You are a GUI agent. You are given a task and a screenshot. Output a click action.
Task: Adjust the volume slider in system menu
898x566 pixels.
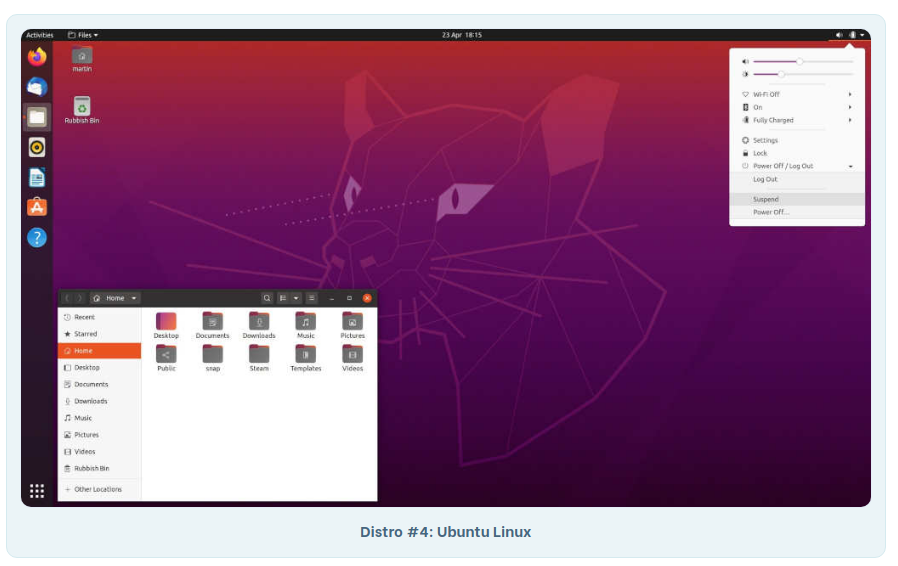pos(804,61)
